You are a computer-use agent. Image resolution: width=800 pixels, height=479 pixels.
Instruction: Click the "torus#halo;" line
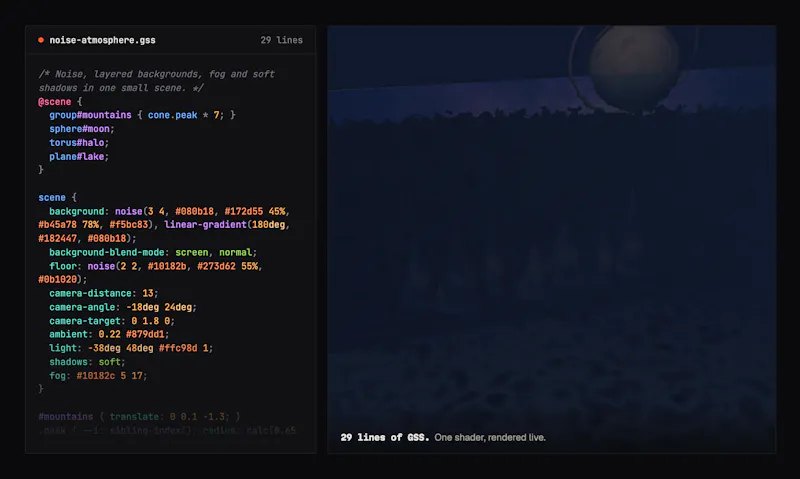[x=79, y=143]
